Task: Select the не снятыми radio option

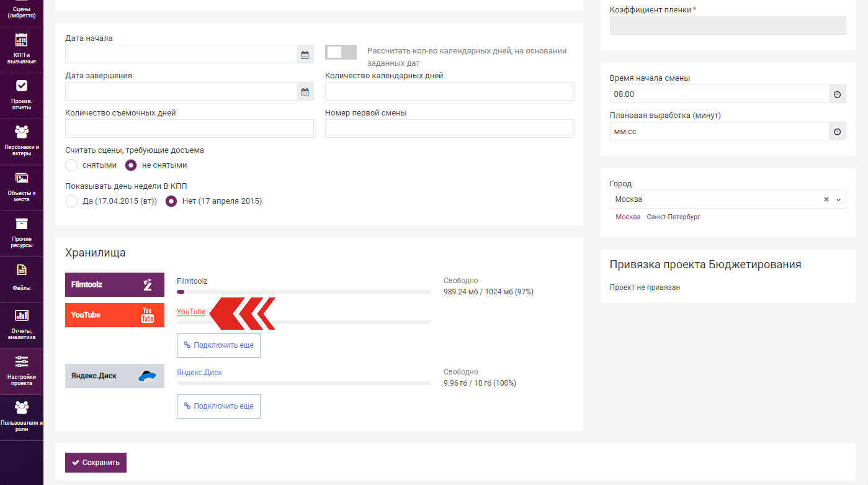Action: pyautogui.click(x=131, y=165)
